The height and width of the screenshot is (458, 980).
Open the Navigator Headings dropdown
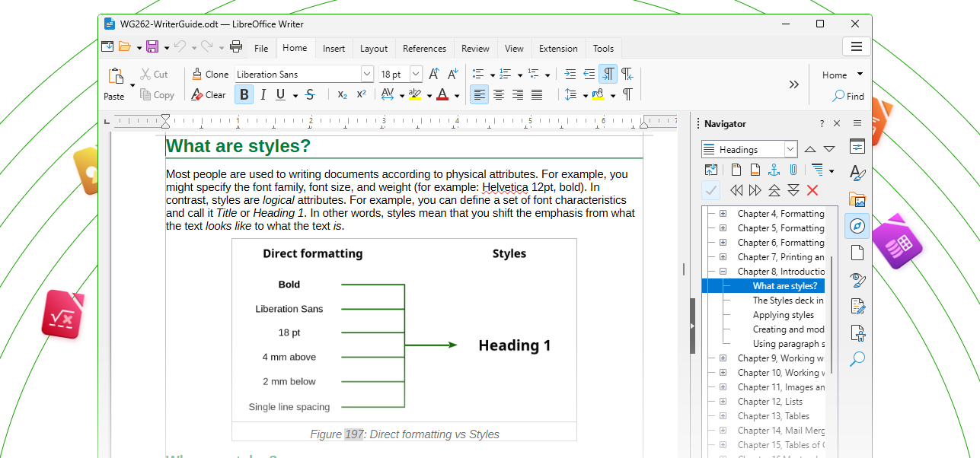pyautogui.click(x=790, y=149)
